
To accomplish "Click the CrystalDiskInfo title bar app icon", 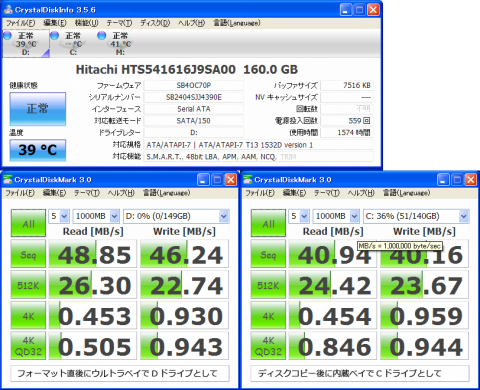I will 8,10.
